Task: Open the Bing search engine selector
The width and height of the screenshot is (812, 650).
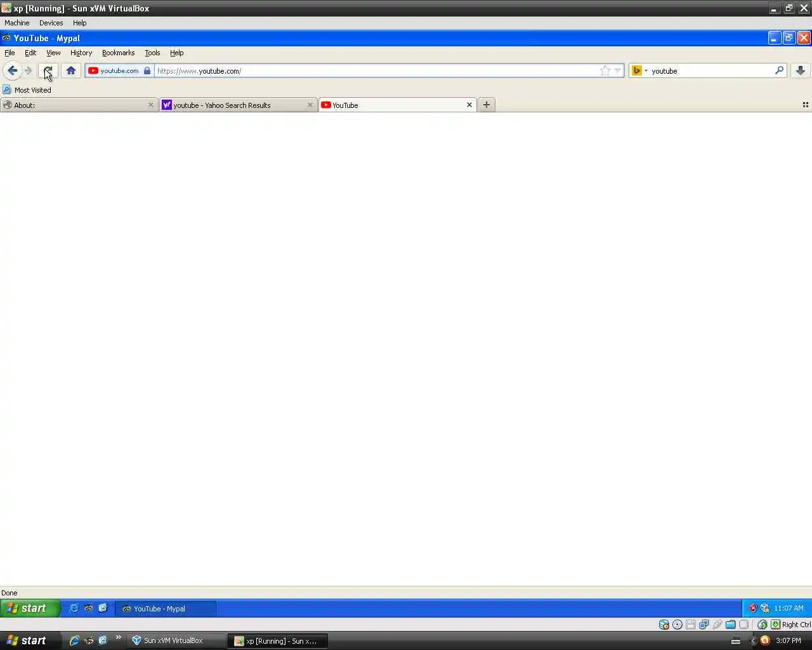Action: pos(639,70)
